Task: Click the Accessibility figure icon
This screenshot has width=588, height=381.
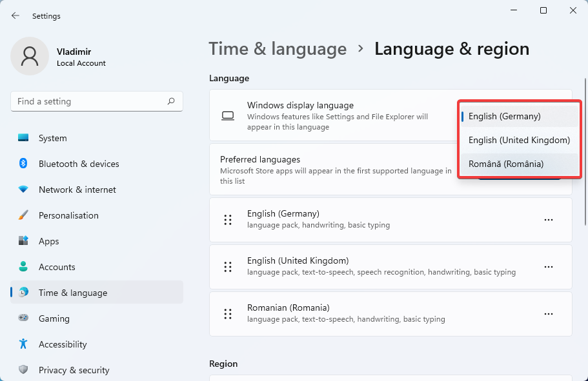Action: coord(23,344)
